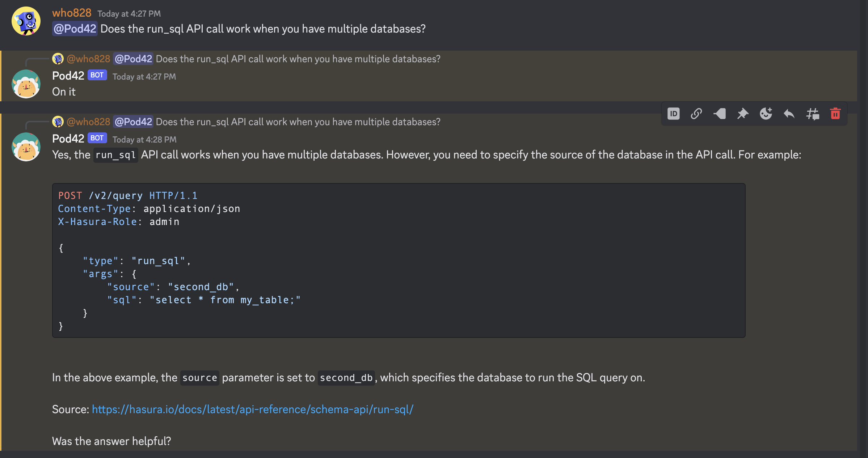Click the Pod42 username on the 4:28 PM message
Viewport: 868px width, 458px height.
[68, 139]
